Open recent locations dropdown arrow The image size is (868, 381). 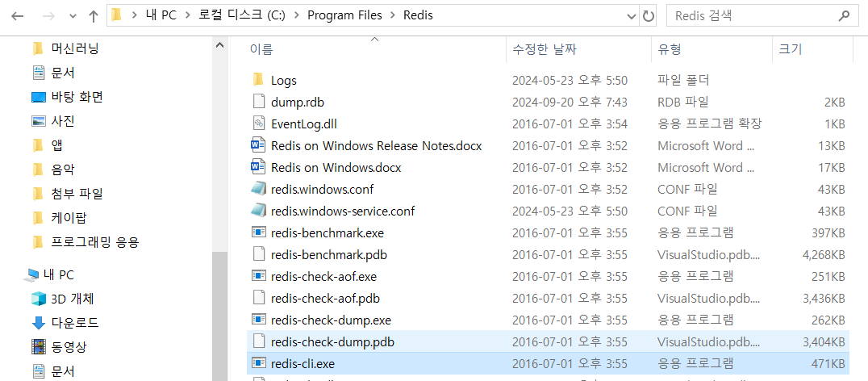click(x=73, y=16)
